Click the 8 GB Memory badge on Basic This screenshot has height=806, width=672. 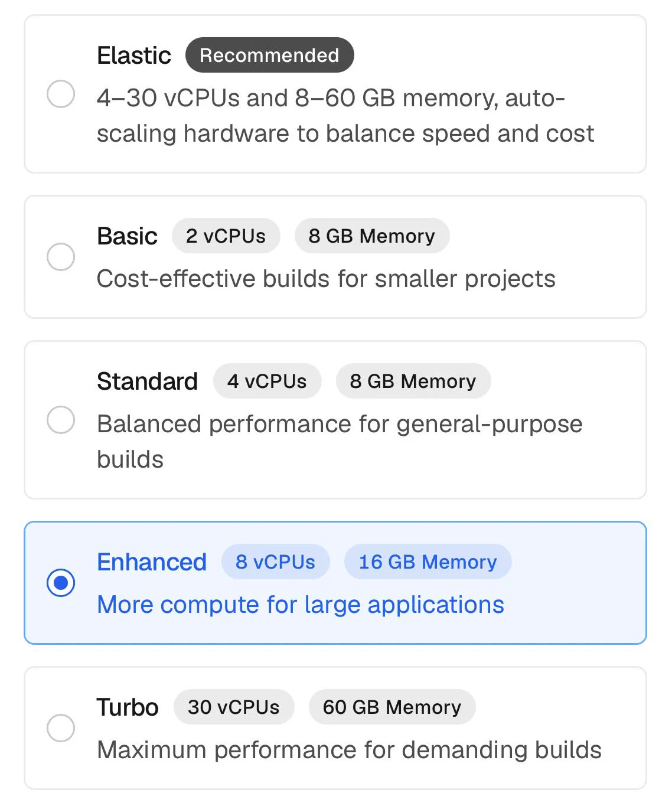click(x=372, y=236)
